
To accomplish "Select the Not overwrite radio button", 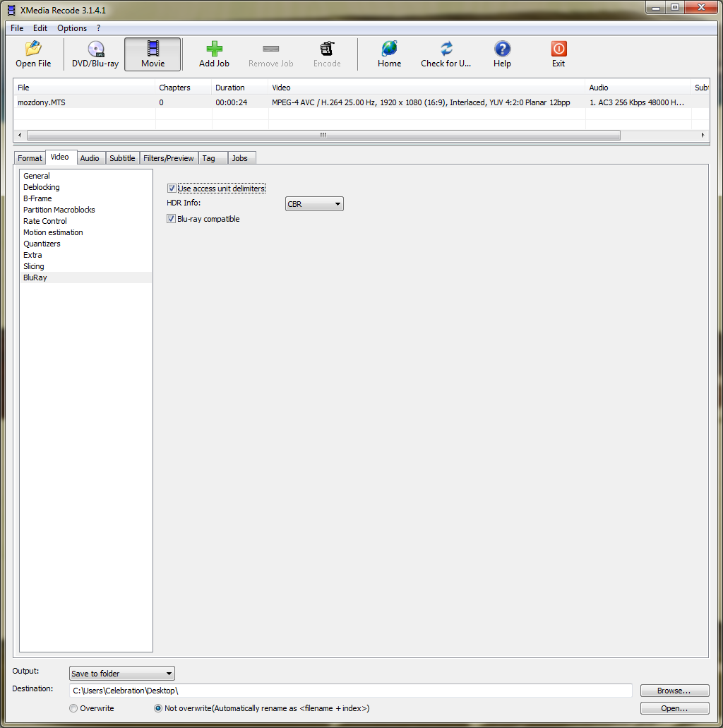I will coord(158,708).
